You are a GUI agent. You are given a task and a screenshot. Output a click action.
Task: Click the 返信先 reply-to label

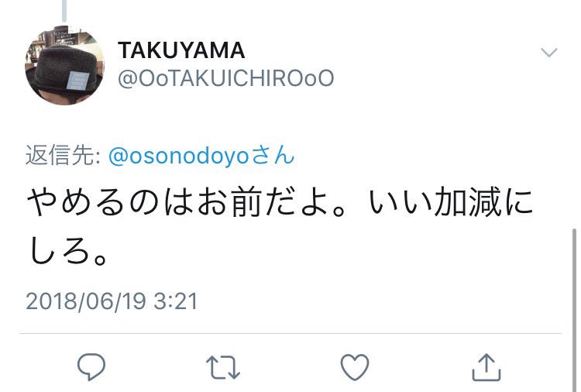click(63, 155)
